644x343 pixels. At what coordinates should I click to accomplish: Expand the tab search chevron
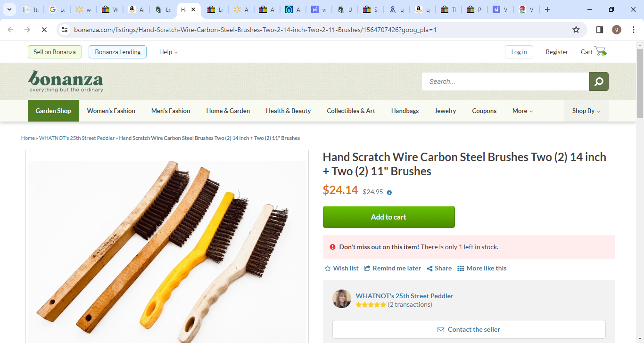(9, 9)
